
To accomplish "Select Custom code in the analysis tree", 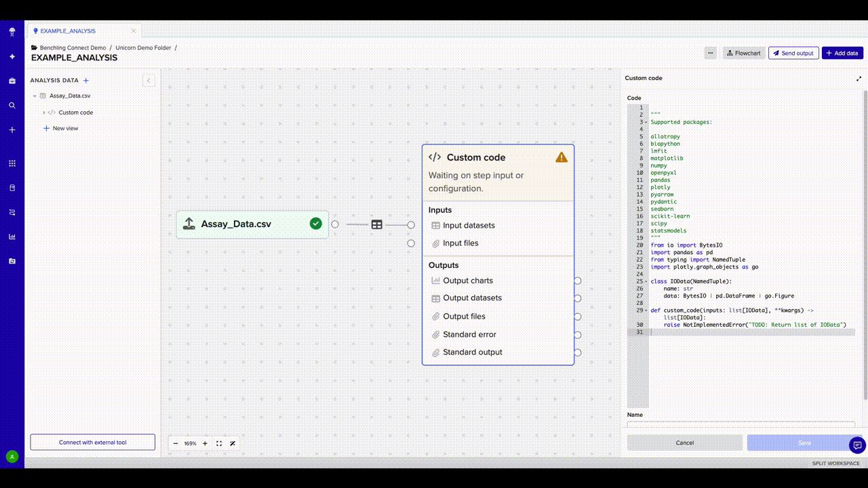I will [75, 113].
